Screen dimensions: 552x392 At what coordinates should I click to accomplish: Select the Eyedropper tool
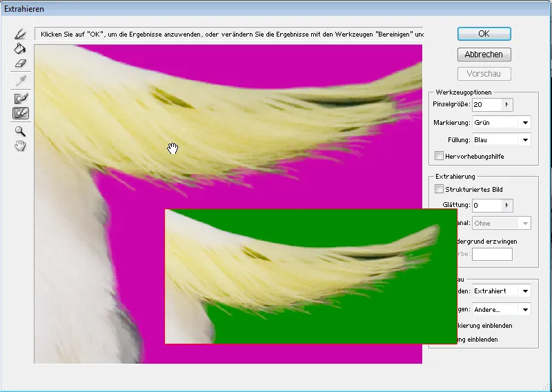tap(21, 81)
